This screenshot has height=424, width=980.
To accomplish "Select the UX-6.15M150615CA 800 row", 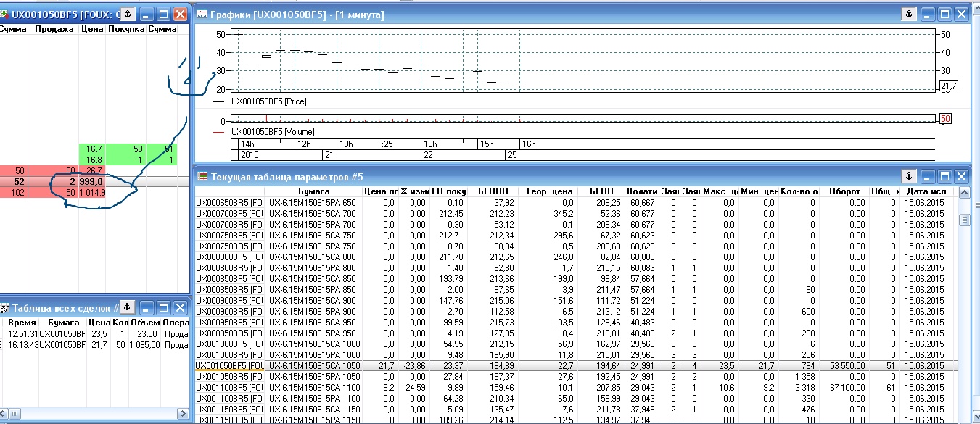I will click(x=575, y=257).
